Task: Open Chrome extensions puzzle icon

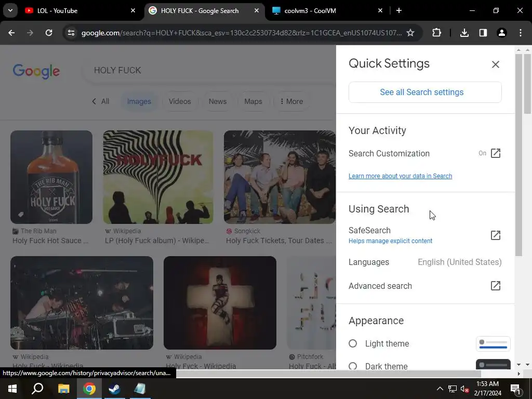Action: pyautogui.click(x=436, y=33)
